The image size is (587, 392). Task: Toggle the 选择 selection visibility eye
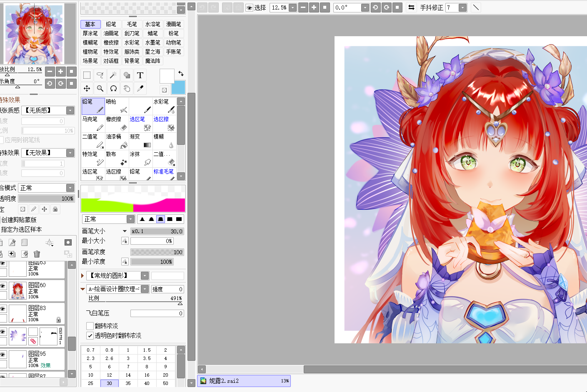click(x=250, y=8)
